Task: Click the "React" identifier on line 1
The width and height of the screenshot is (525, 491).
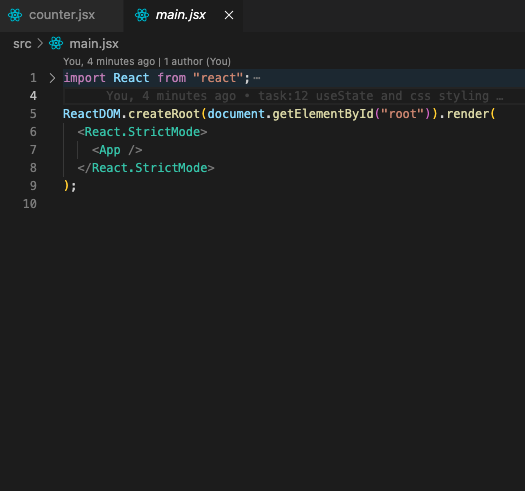Action: click(131, 78)
